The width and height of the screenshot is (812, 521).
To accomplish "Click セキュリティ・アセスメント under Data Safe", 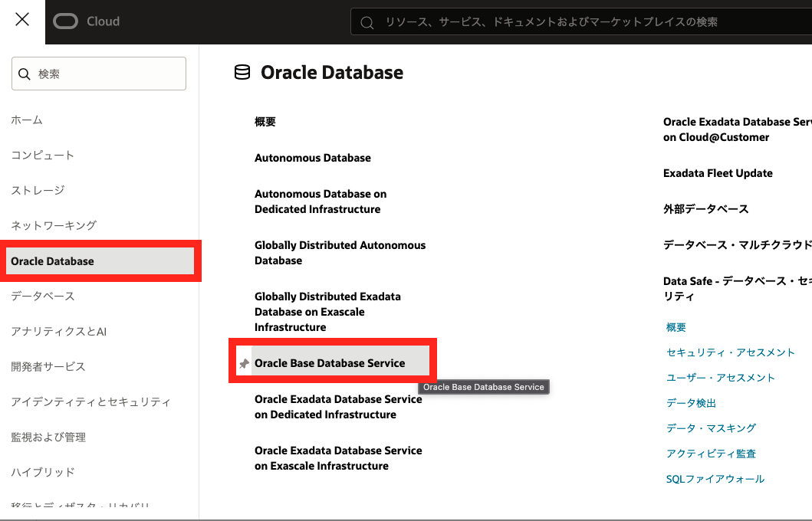I will tap(731, 352).
